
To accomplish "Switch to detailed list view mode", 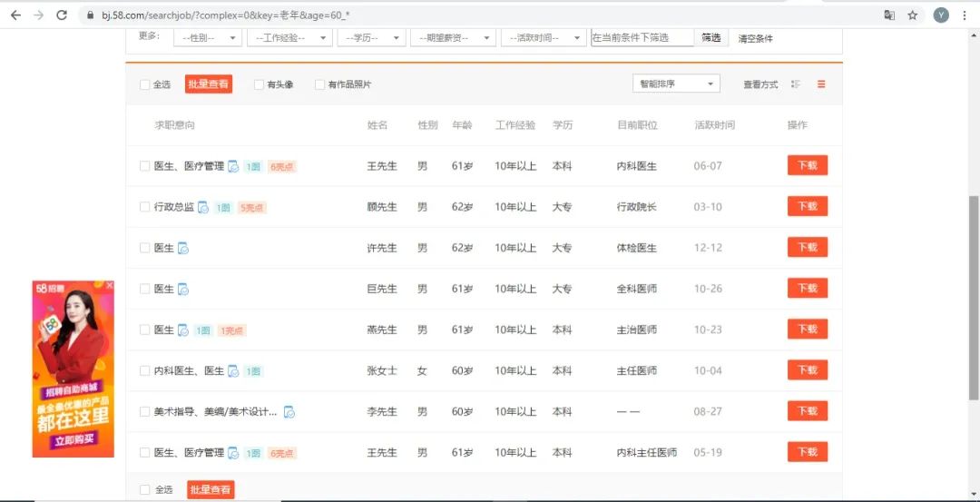I will point(796,84).
